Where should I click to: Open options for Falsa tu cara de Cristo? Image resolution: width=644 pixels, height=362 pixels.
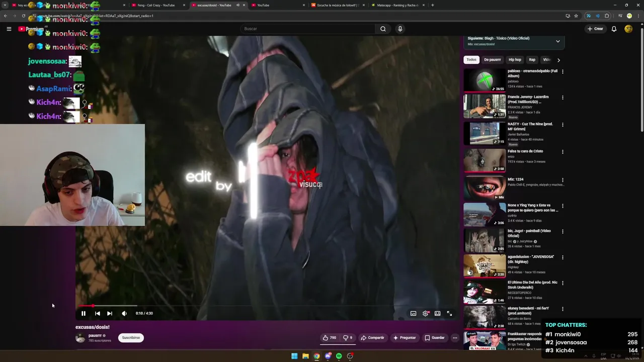pyautogui.click(x=562, y=152)
